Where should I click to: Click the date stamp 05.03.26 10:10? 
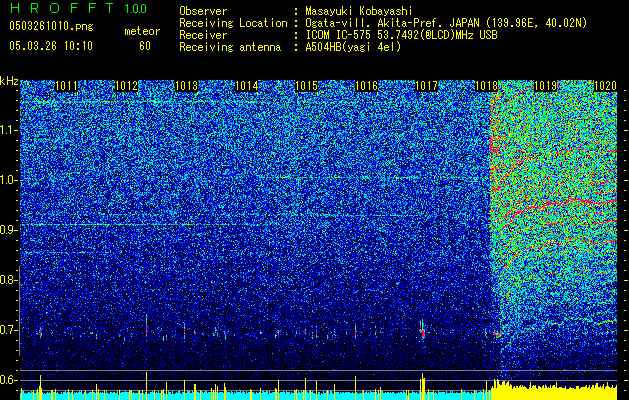coord(51,46)
